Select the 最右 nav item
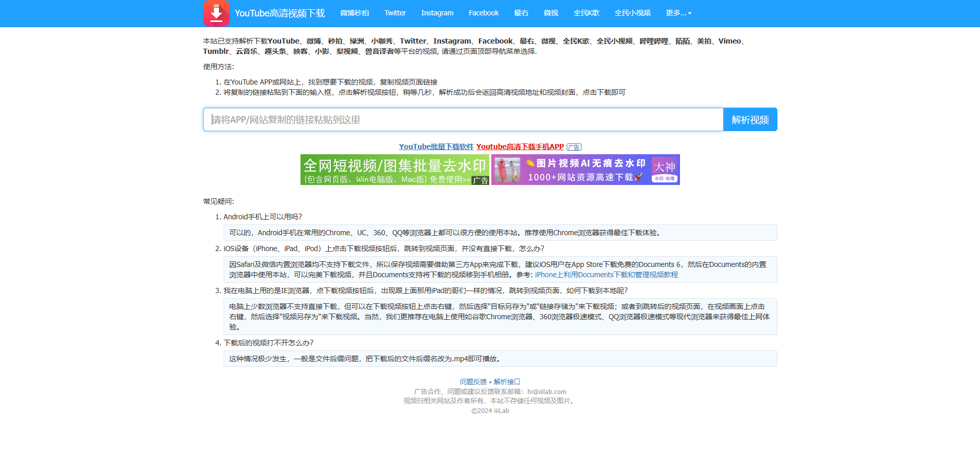Screen dimensions: 980x476 tap(521, 13)
